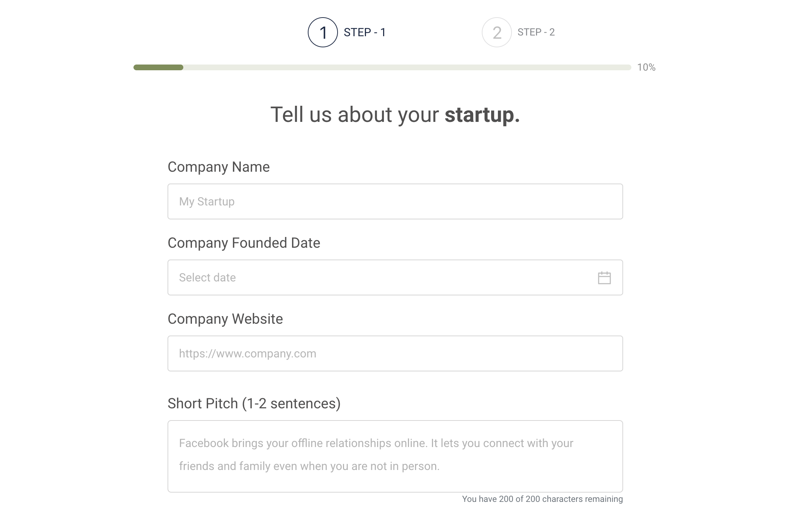Viewport: 805px width, 532px height.
Task: Click into the Short Pitch text area
Action: pyautogui.click(x=395, y=456)
